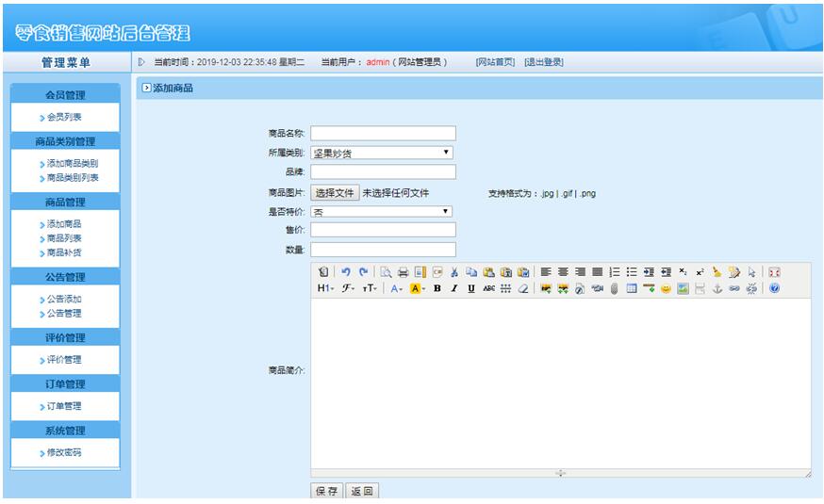This screenshot has width=824, height=504.
Task: Open the 所属类别 category dropdown
Action: click(382, 153)
